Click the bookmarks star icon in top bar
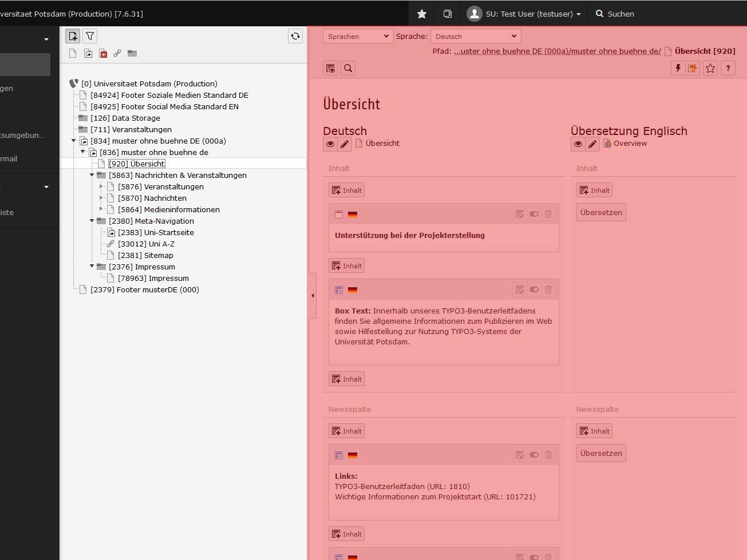The image size is (747, 560). click(x=422, y=14)
